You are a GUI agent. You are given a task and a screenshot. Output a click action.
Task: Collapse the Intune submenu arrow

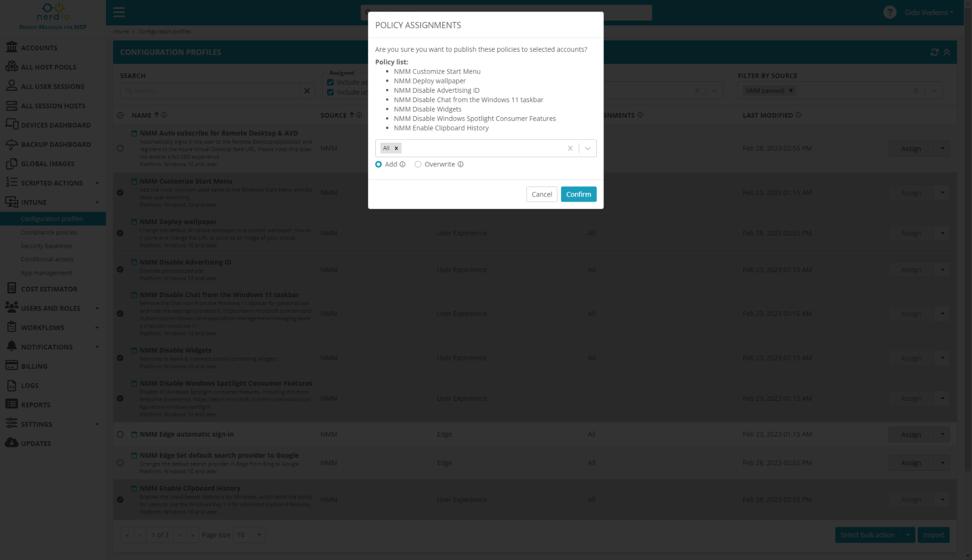tap(97, 202)
